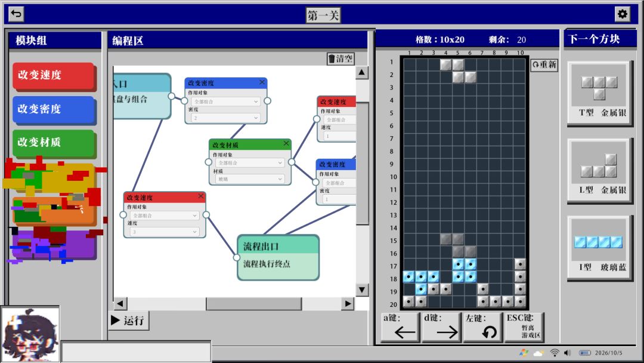The image size is (644, 363).
Task: Click the speaker volume icon in the tray
Action: pos(568,353)
